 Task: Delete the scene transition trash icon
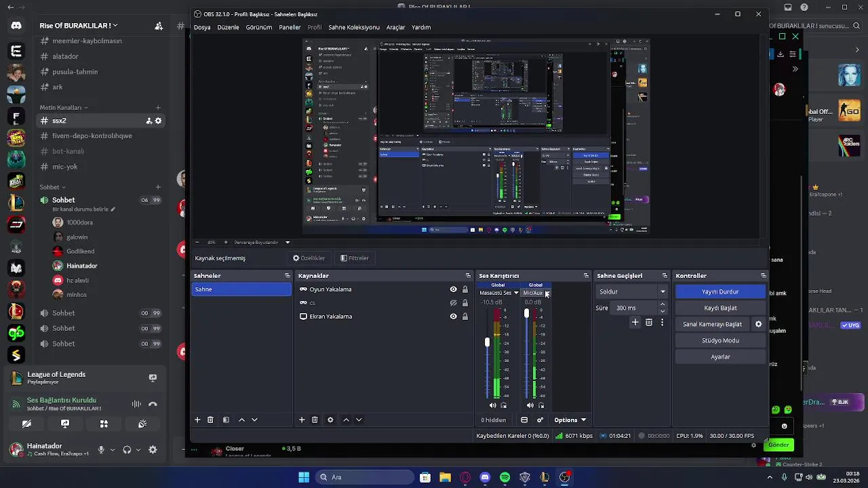click(649, 323)
